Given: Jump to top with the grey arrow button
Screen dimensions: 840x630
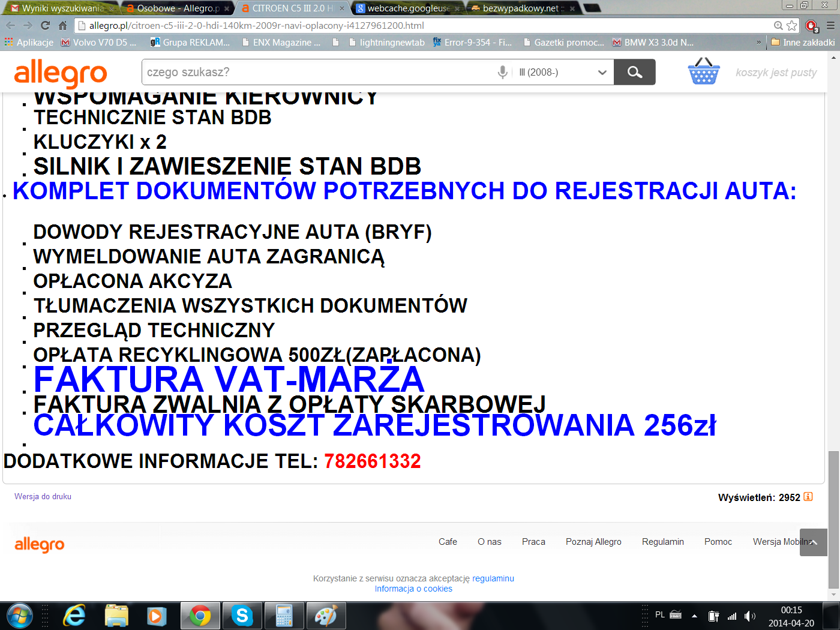Looking at the screenshot, I should [x=814, y=542].
